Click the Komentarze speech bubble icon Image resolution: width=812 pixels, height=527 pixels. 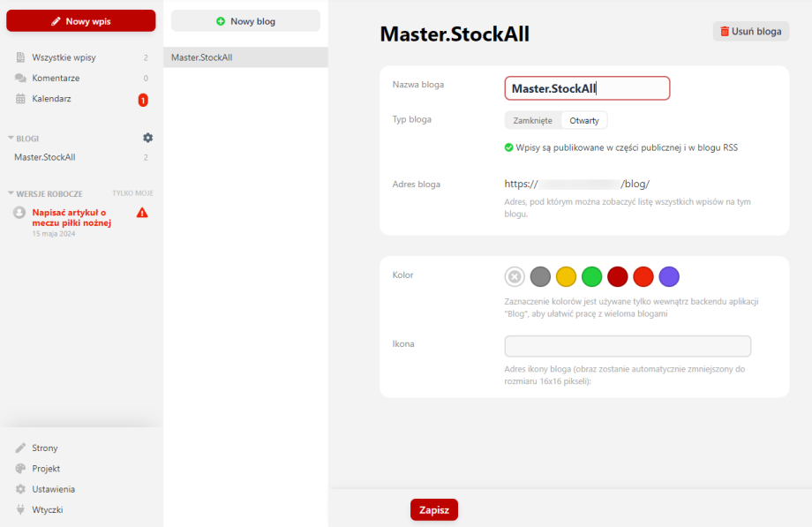[x=20, y=78]
